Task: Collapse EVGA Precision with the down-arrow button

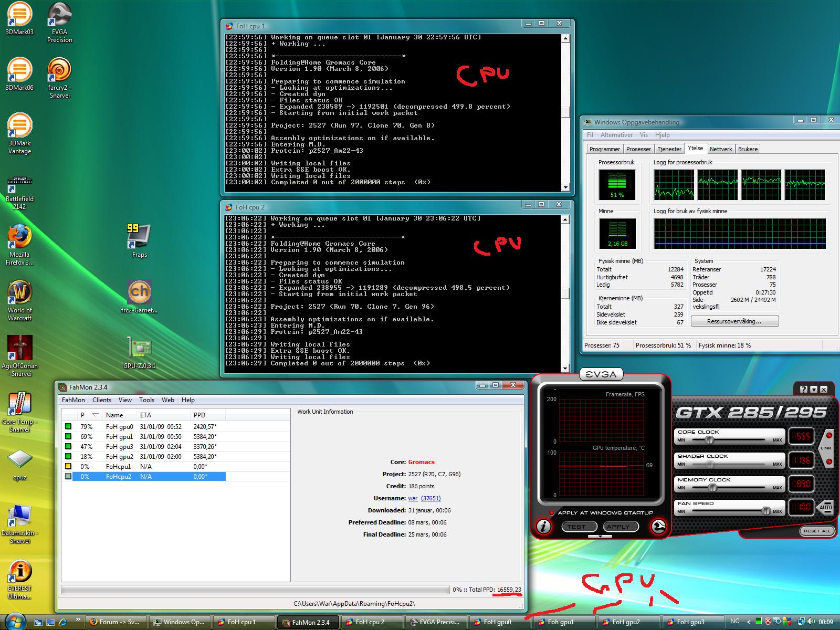Action: point(814,389)
